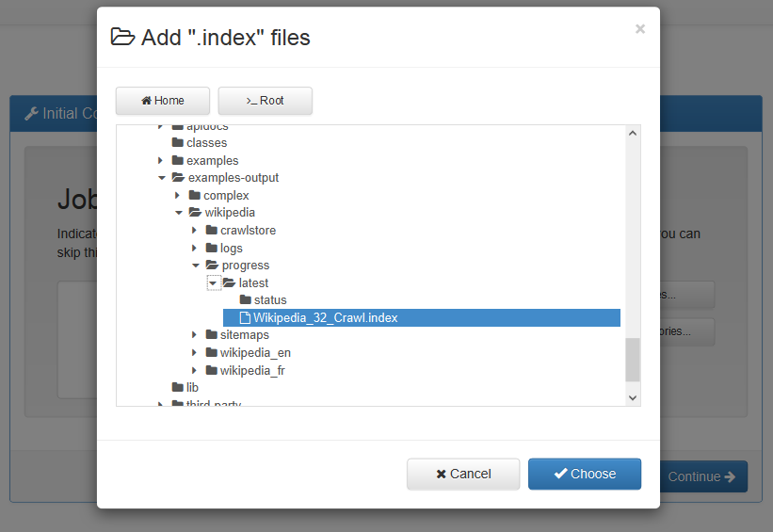Cancel the file selection dialog
Image resolution: width=773 pixels, height=532 pixels.
click(463, 474)
